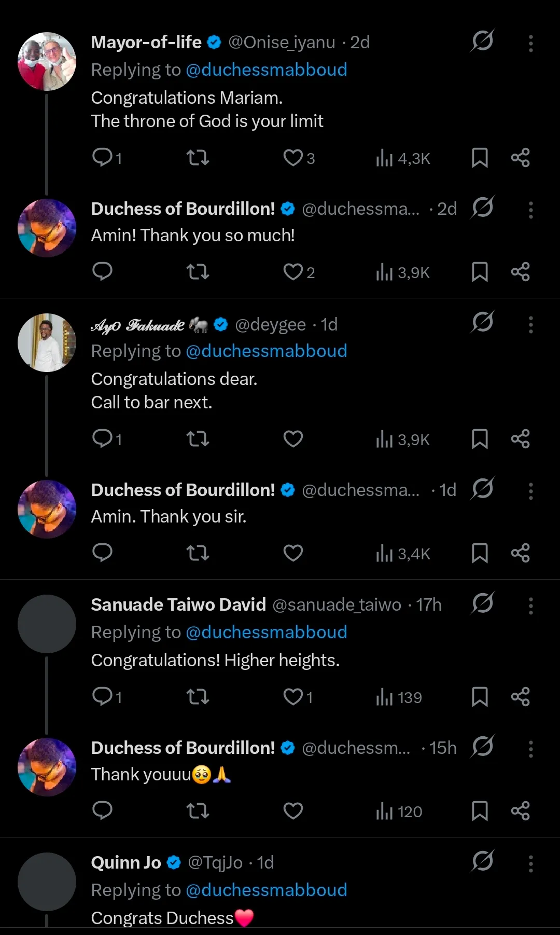
Task: Like Duchess's "Amin! Thank you so much!" reply
Action: tap(293, 272)
